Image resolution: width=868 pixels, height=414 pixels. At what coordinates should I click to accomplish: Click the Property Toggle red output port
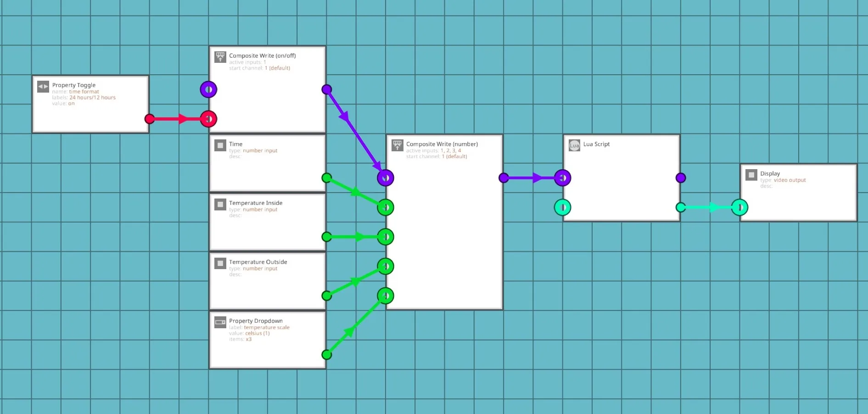pyautogui.click(x=150, y=119)
